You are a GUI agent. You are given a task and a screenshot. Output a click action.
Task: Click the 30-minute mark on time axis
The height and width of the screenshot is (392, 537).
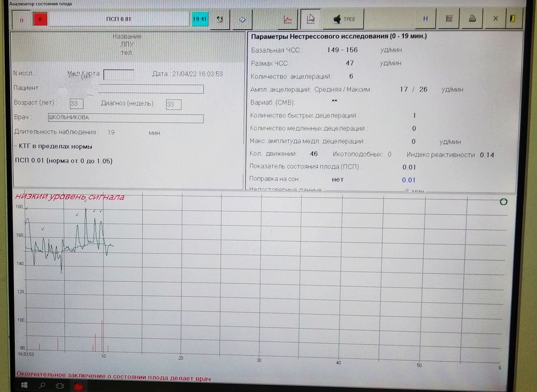pyautogui.click(x=259, y=360)
